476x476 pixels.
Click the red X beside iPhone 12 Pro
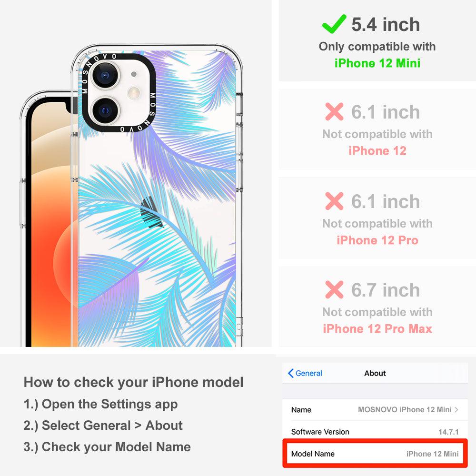(x=334, y=201)
